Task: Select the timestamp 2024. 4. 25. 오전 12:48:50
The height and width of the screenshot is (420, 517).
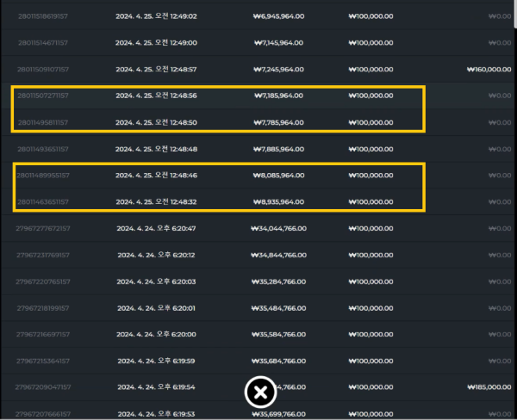Action: pyautogui.click(x=156, y=122)
